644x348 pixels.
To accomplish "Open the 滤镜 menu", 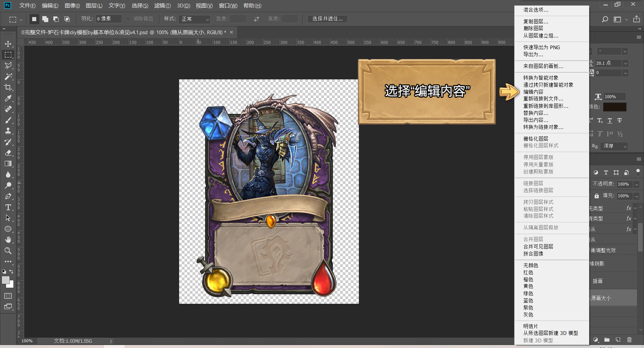I will [x=162, y=6].
